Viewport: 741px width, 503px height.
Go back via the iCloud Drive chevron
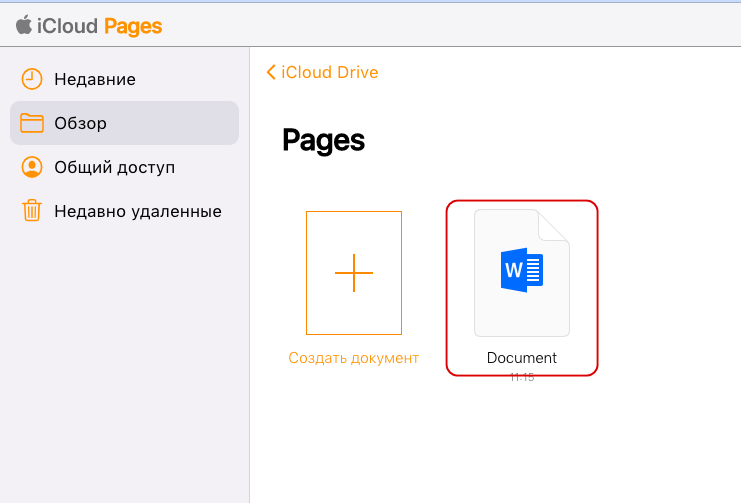click(271, 72)
